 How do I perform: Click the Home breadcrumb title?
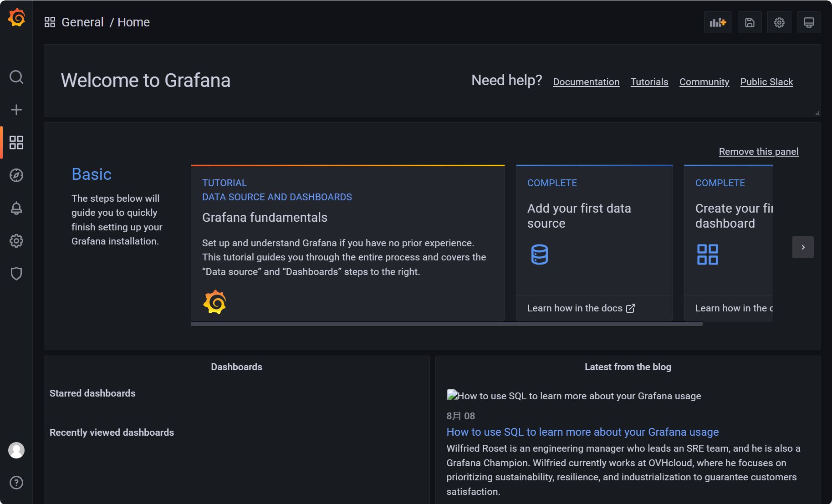(133, 22)
